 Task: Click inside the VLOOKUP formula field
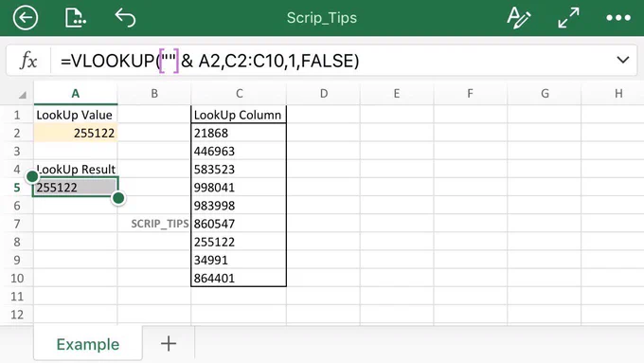[332, 61]
